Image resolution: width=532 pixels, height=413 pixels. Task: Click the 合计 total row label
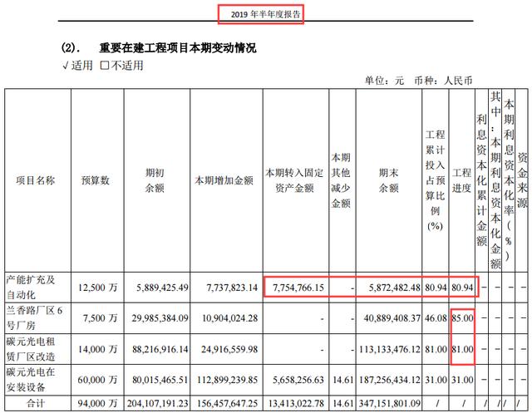(36, 404)
